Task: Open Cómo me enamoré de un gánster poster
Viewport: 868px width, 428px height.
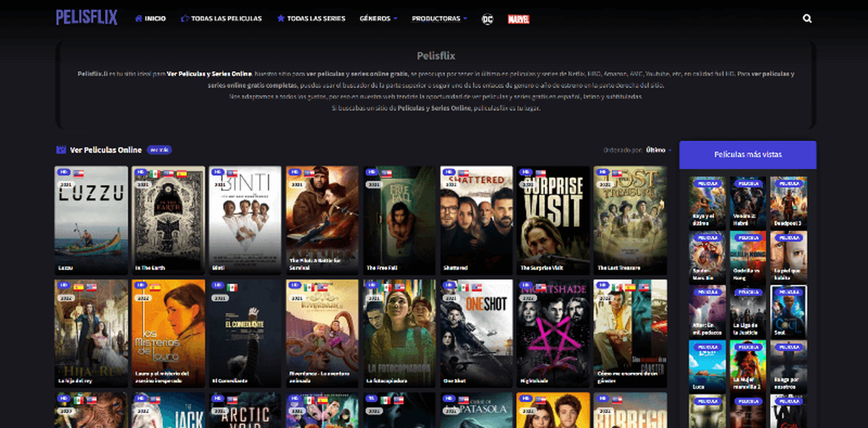Action: [x=631, y=333]
